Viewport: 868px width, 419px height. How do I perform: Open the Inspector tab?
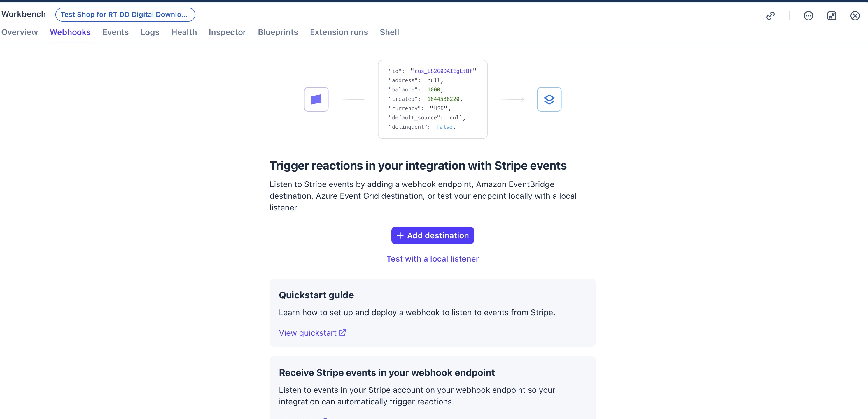[228, 32]
